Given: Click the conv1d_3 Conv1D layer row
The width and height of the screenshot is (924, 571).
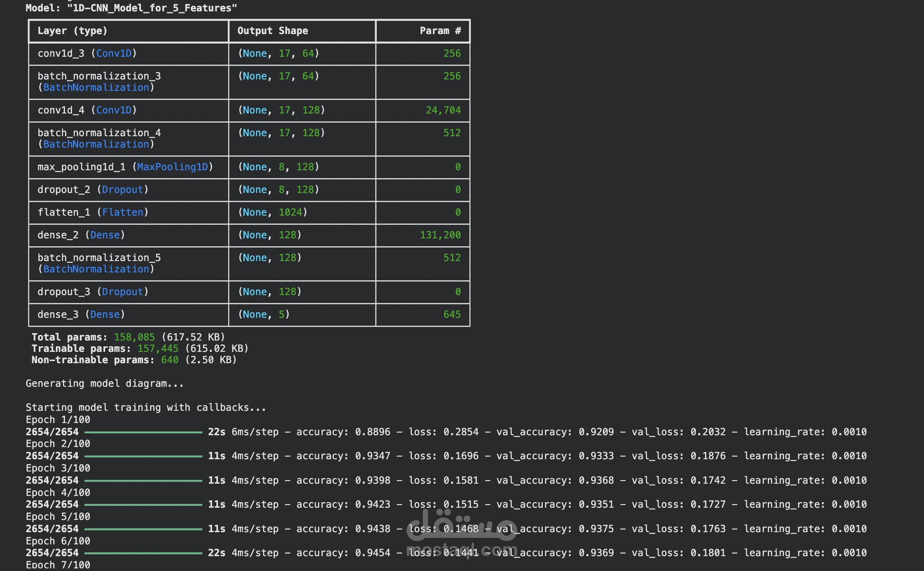Looking at the screenshot, I should (x=87, y=53).
